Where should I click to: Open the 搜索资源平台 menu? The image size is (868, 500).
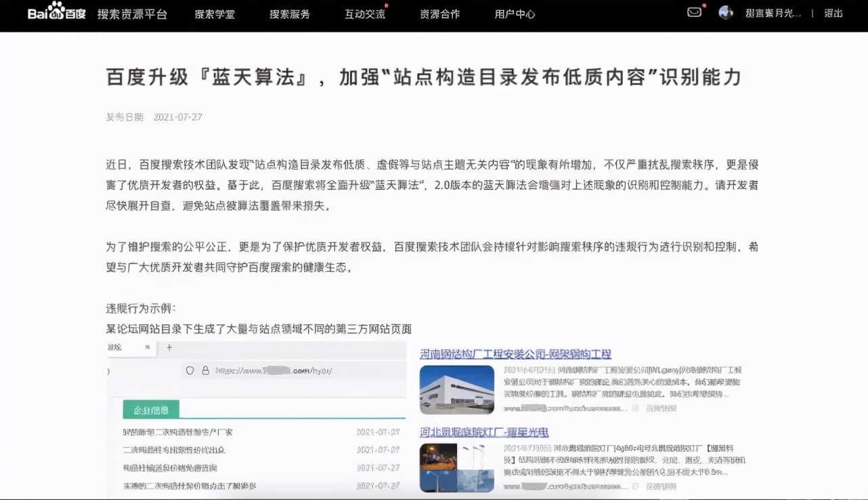[x=133, y=14]
